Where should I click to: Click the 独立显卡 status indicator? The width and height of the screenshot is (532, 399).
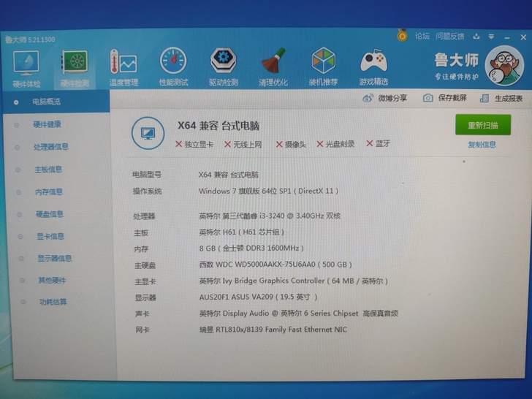click(x=194, y=144)
